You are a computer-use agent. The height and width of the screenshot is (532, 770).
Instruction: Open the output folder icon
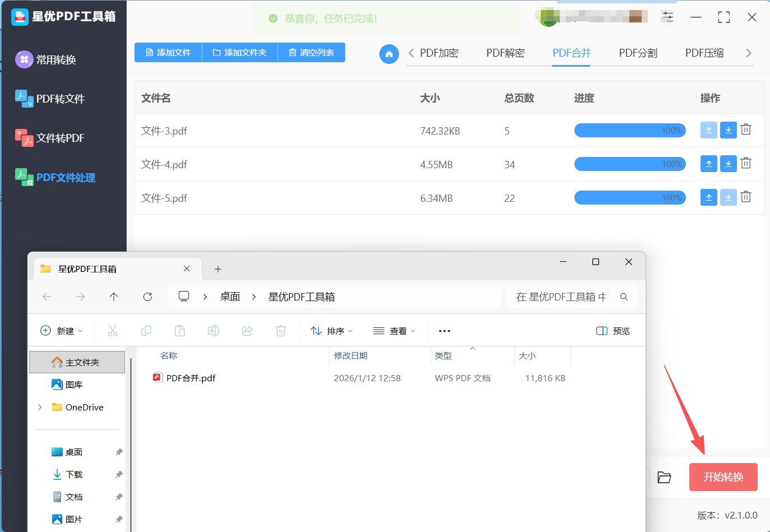click(x=664, y=477)
